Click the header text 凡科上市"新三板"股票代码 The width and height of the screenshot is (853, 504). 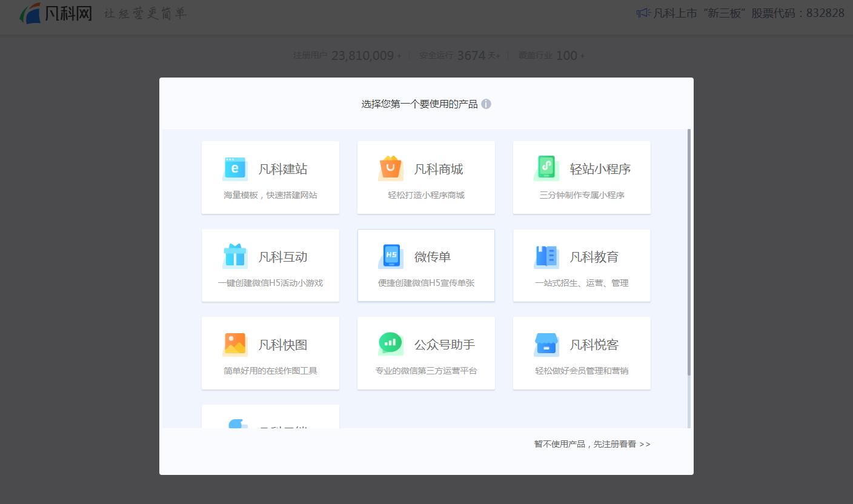pos(749,13)
